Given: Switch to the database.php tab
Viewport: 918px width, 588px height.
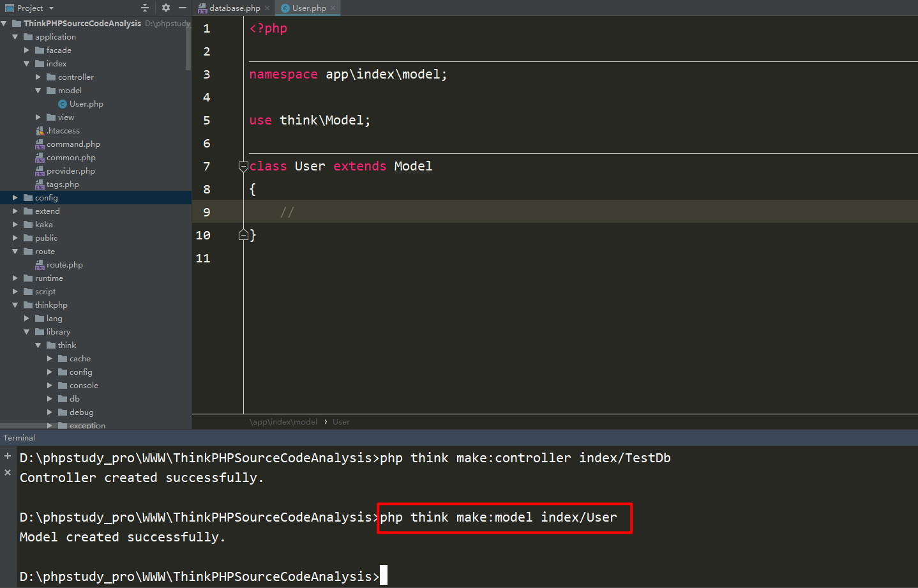Looking at the screenshot, I should [234, 8].
